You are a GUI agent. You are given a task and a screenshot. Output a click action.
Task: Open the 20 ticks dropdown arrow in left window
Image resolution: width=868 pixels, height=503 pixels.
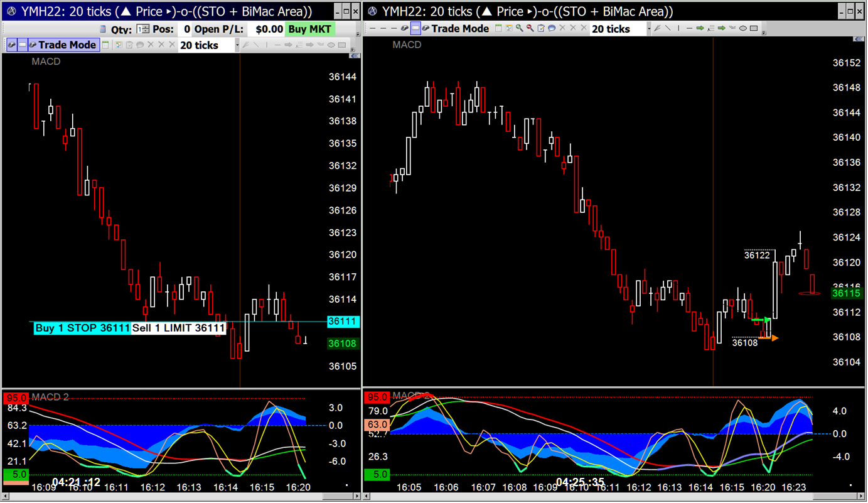tap(237, 45)
